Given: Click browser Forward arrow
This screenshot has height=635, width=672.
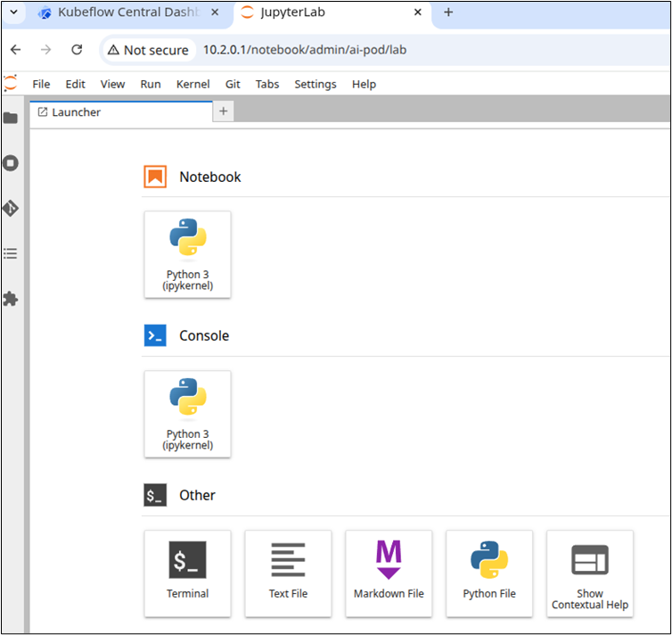Looking at the screenshot, I should point(45,50).
